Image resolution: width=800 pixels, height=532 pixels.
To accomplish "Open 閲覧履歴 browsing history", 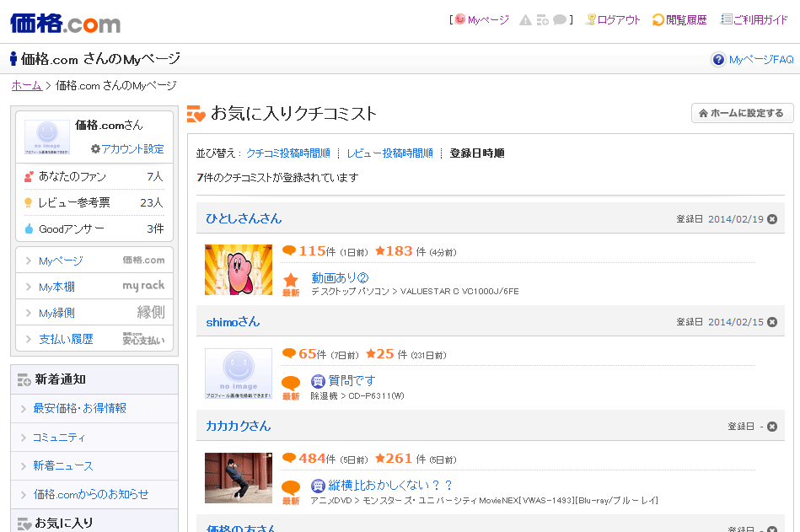I will point(679,20).
